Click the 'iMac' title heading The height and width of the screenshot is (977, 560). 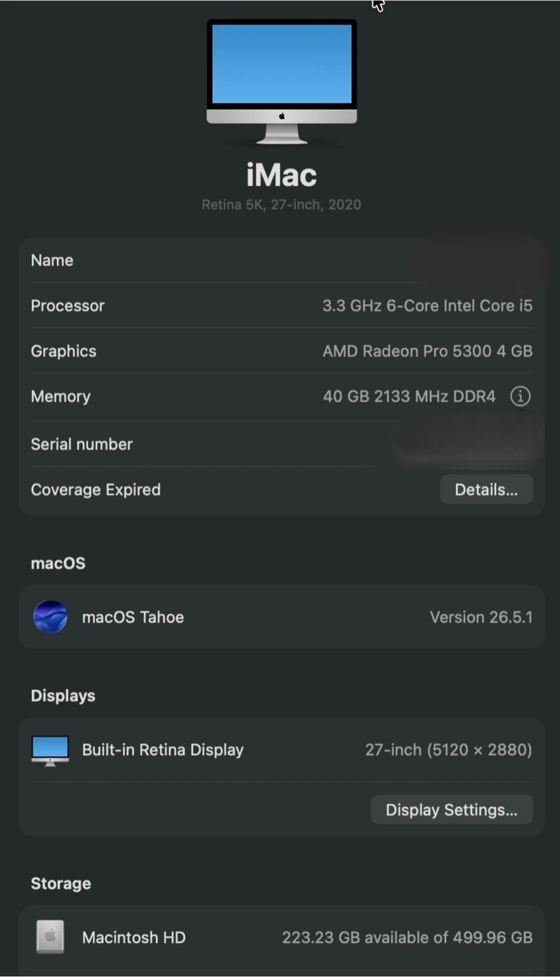[281, 175]
